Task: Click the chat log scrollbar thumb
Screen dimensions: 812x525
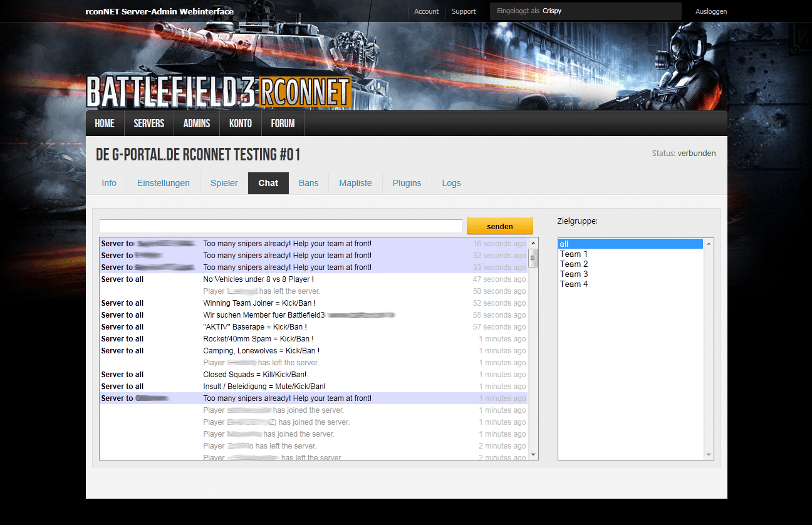Action: (533, 257)
